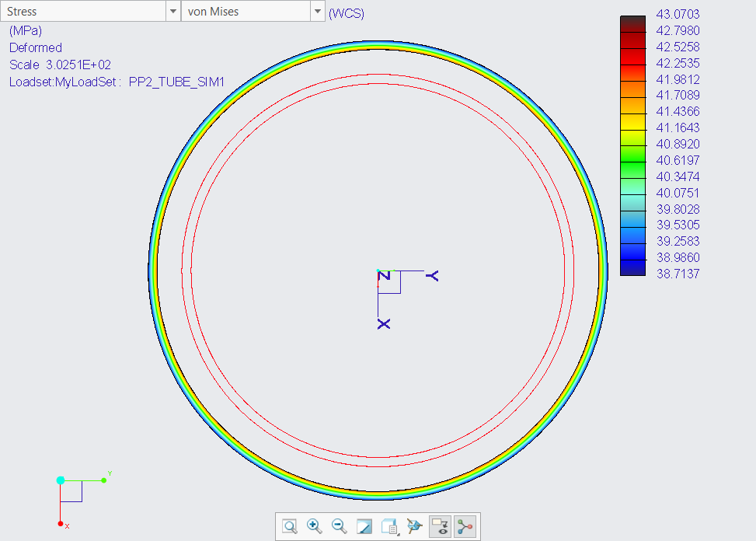Click the Repaint screen icon
The width and height of the screenshot is (756, 541).
(364, 526)
